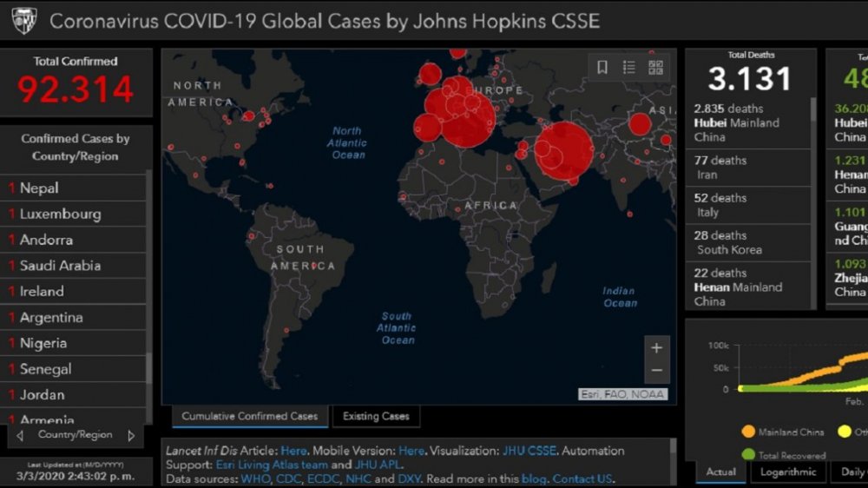Image resolution: width=868 pixels, height=488 pixels.
Task: Switch to Cumulative Confirmed Cases tab
Action: pyautogui.click(x=250, y=416)
